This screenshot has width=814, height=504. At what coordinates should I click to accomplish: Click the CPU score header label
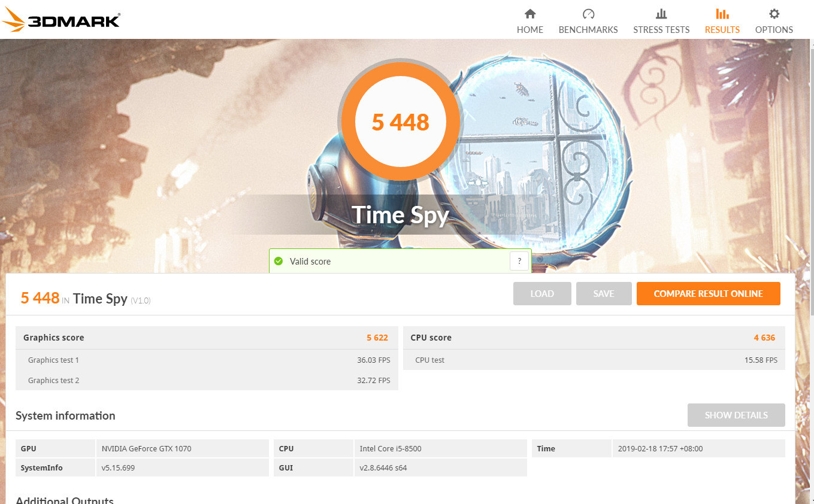pyautogui.click(x=431, y=338)
